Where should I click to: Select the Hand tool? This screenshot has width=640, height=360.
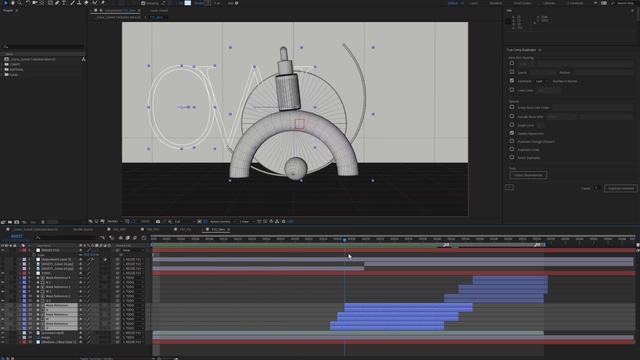tap(13, 3)
